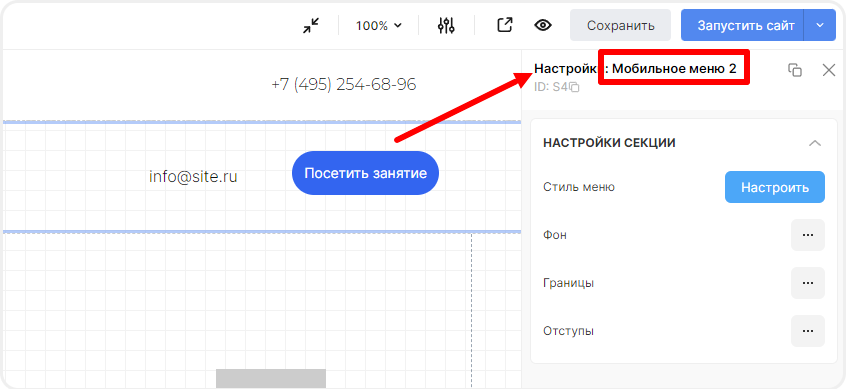Click the Настроить button for Стиль меню
Viewport: 846px width, 389px height.
coord(774,187)
